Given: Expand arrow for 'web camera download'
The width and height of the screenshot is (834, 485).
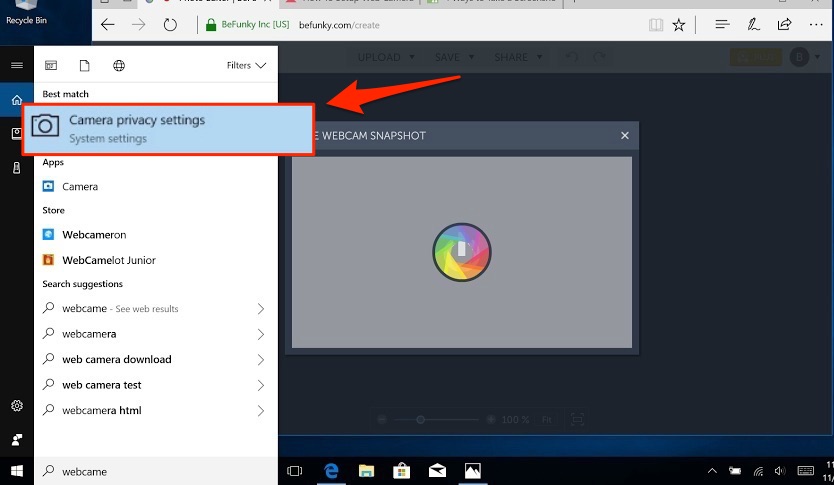Looking at the screenshot, I should coord(261,359).
